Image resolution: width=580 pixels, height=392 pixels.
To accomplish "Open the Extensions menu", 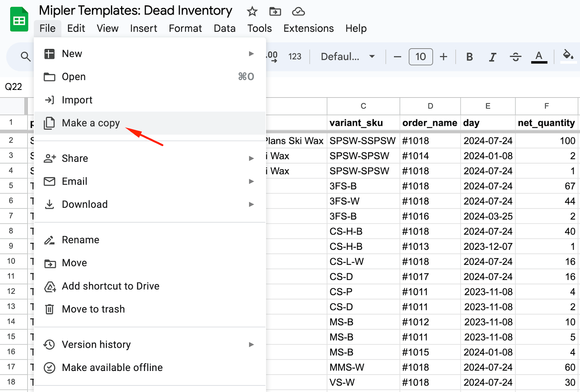I will tap(308, 28).
